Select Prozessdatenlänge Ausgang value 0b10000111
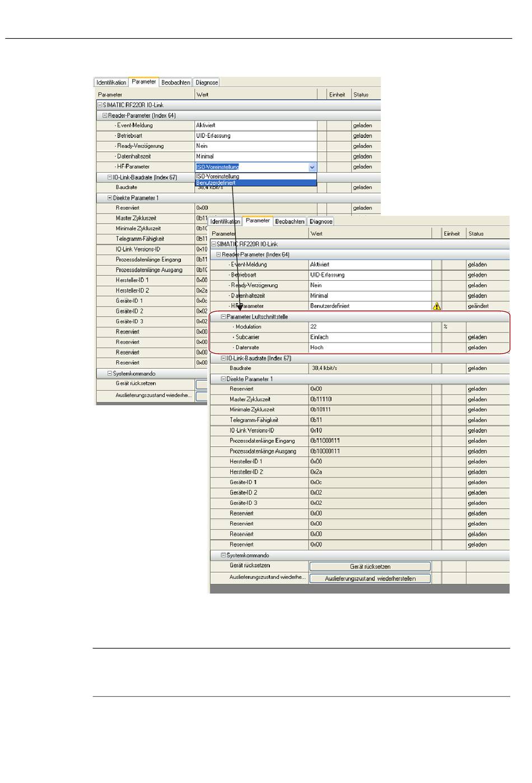Image resolution: width=532 pixels, height=783 pixels. [x=370, y=451]
